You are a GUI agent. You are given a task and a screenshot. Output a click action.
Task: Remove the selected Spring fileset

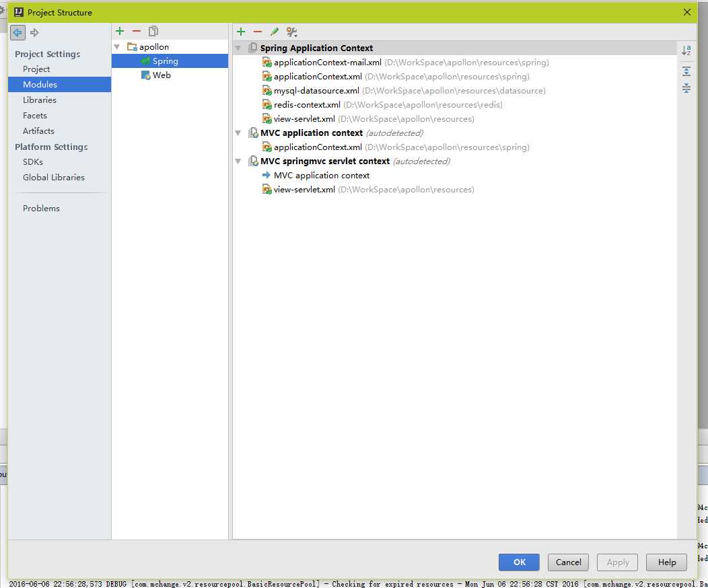257,32
